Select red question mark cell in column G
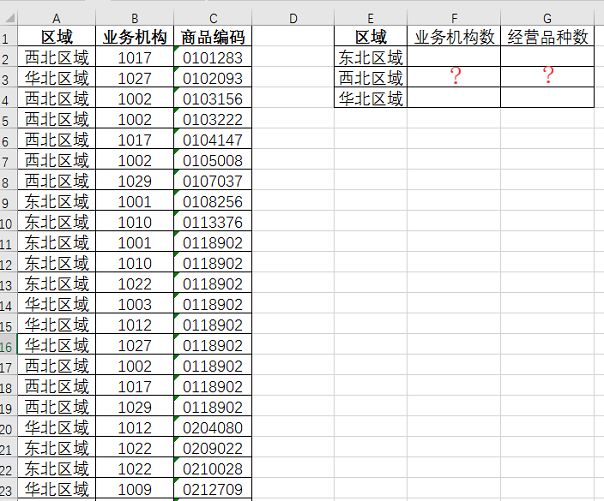The image size is (604, 501). [547, 77]
